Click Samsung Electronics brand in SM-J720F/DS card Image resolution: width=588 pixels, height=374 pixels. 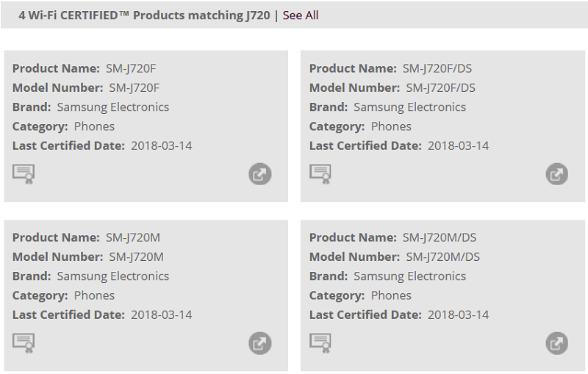[x=409, y=107]
